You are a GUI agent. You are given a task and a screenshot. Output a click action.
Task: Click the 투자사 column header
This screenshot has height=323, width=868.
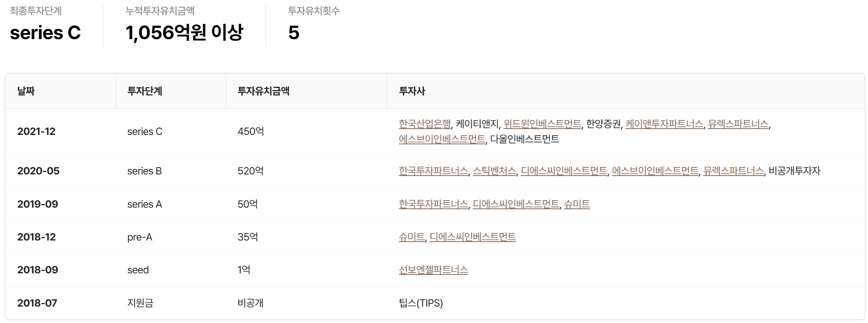pyautogui.click(x=412, y=91)
